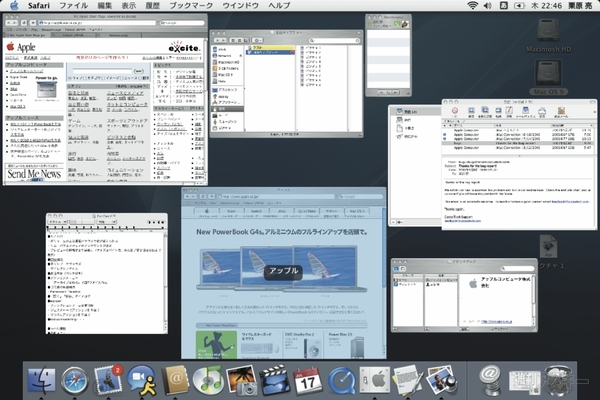Open the Trash in the Dock

(x=558, y=380)
